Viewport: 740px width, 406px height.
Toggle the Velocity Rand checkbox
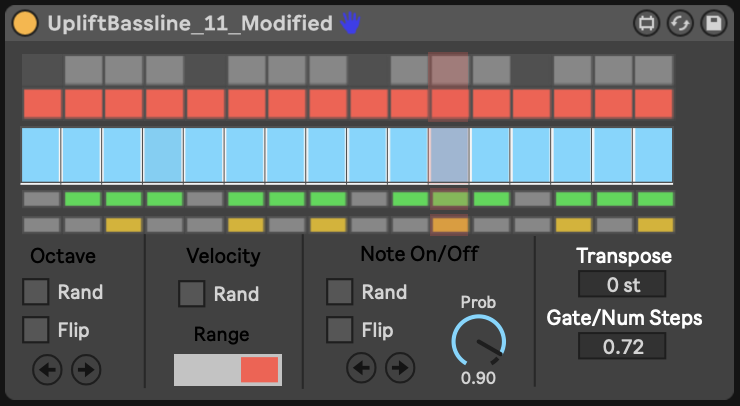pyautogui.click(x=191, y=294)
